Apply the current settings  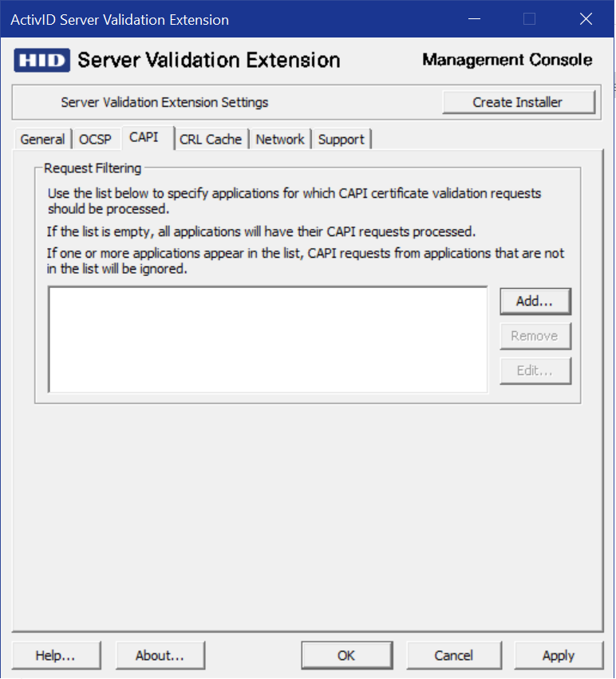coord(558,655)
